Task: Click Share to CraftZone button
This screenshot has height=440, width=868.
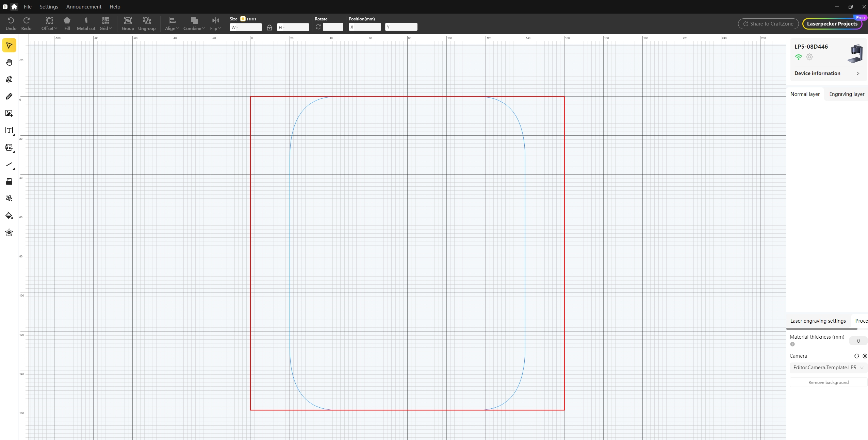Action: 768,24
